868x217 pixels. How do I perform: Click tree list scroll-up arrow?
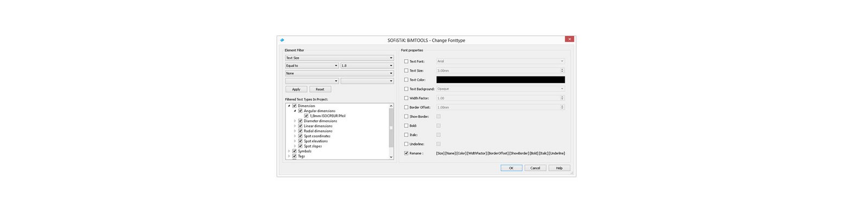point(391,106)
